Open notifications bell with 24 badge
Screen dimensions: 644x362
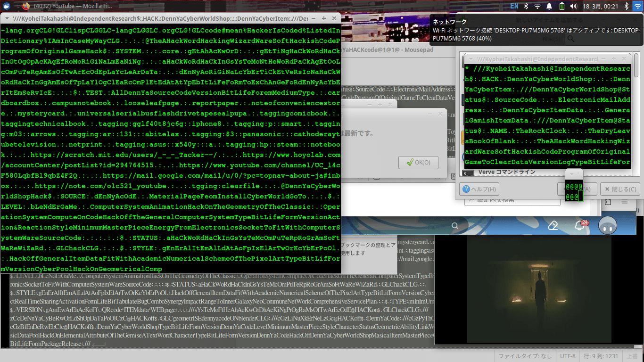580,226
